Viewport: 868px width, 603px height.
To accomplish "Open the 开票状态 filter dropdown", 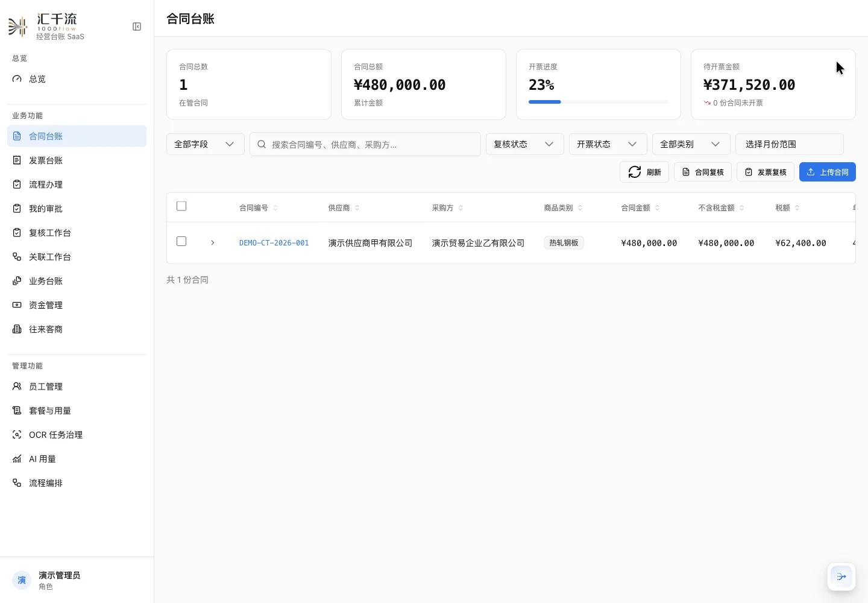I will point(608,144).
